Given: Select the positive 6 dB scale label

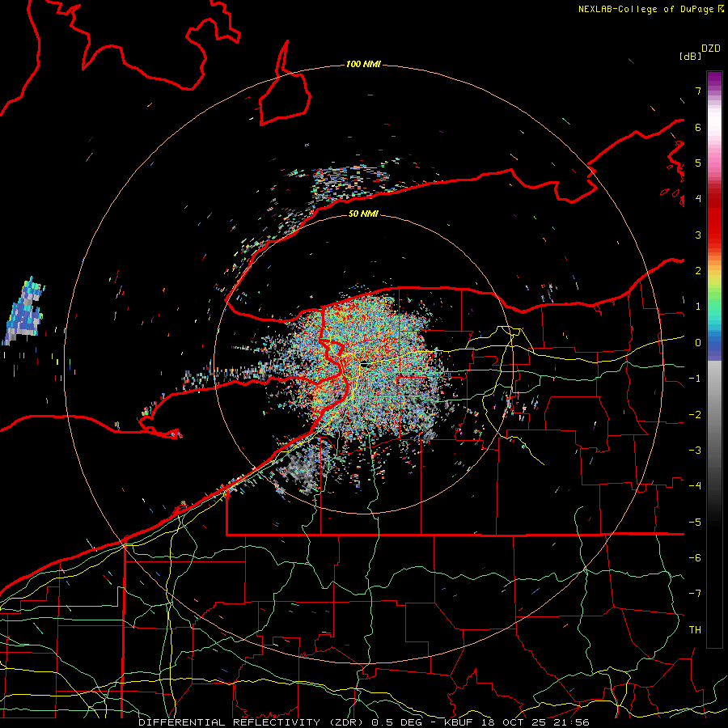Looking at the screenshot, I should tap(698, 127).
